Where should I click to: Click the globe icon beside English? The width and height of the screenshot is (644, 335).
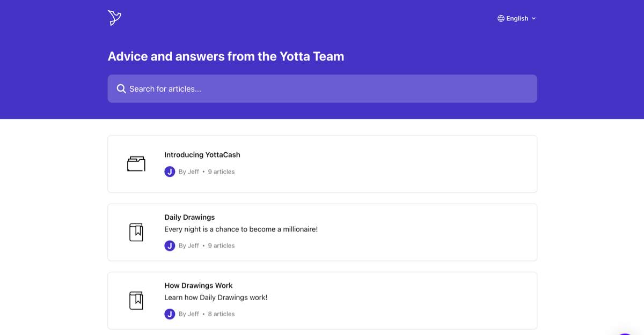[x=501, y=18]
